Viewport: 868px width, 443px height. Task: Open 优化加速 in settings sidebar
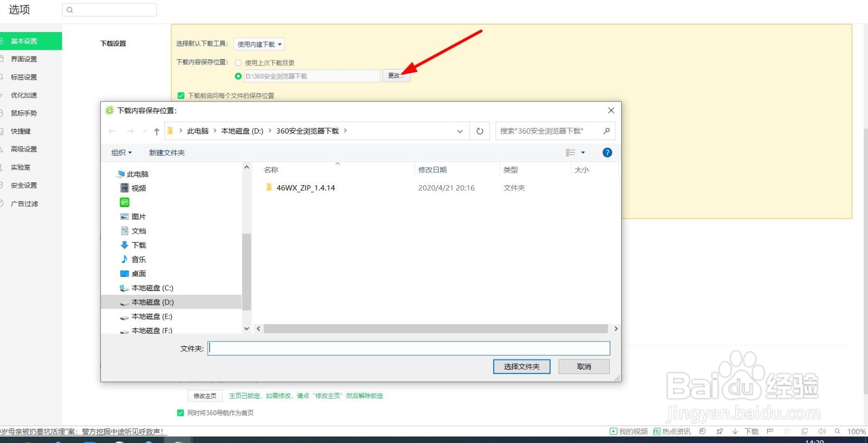[x=24, y=95]
